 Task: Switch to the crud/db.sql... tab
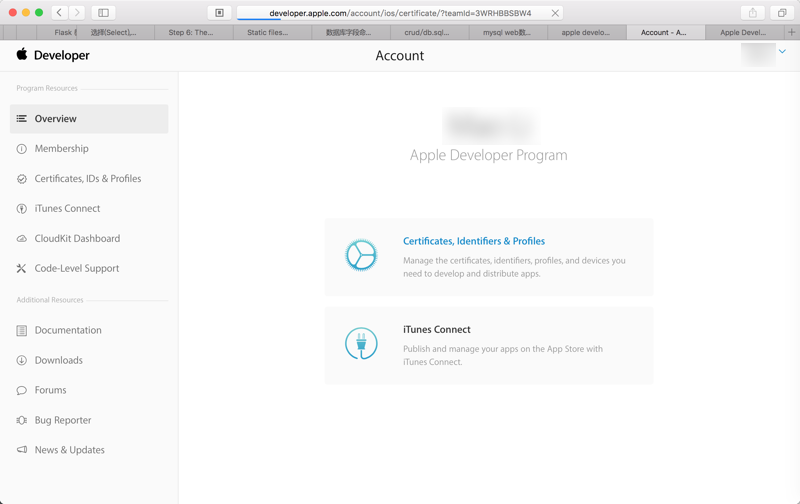[430, 32]
